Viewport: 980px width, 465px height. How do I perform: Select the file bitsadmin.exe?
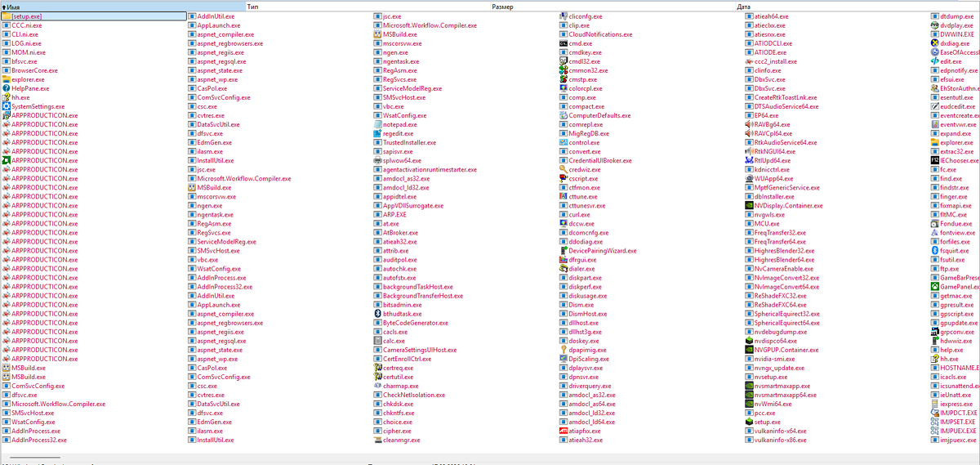point(403,305)
